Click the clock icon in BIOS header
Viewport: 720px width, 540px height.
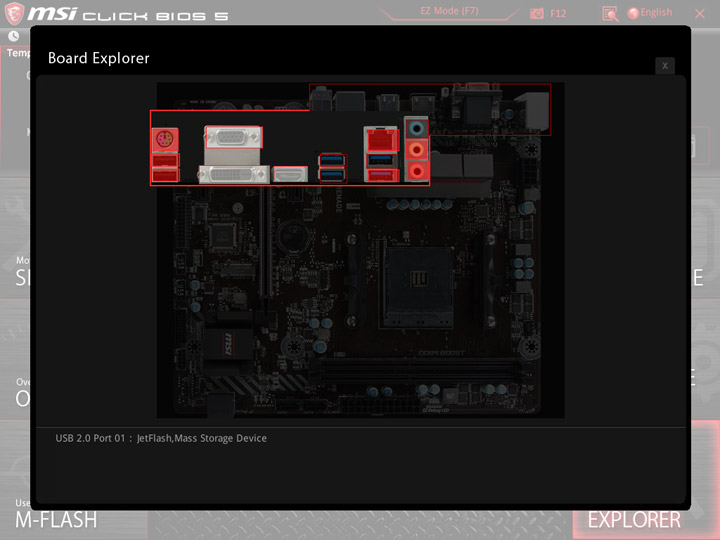pos(13,36)
